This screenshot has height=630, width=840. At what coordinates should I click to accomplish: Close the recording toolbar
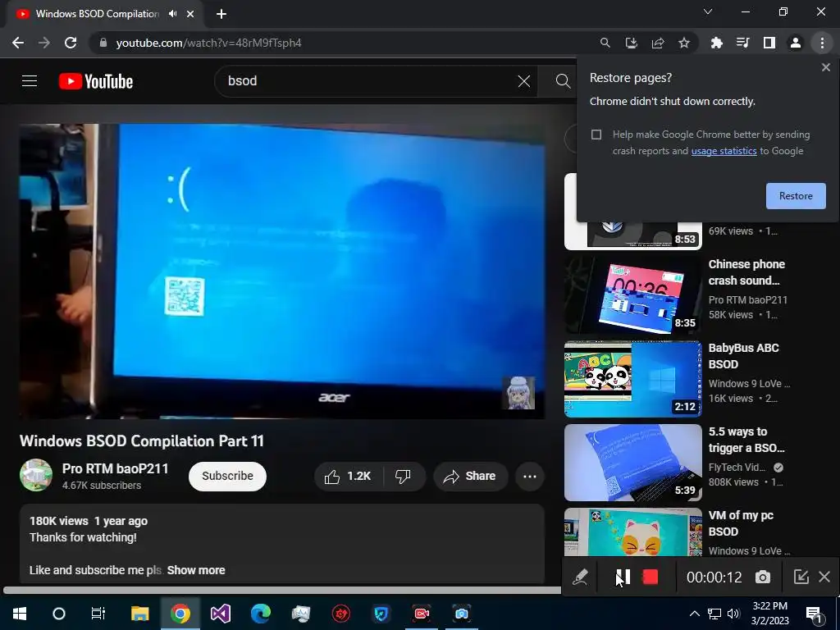[x=824, y=577]
